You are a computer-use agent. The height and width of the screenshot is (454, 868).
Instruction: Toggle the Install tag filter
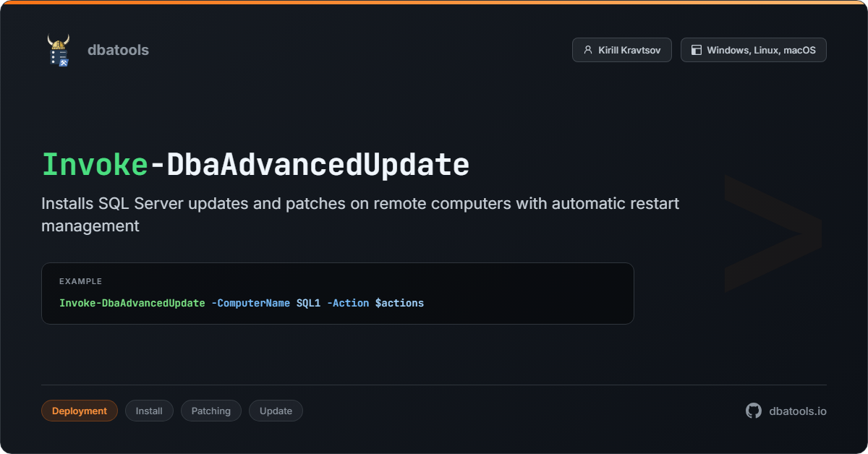click(x=149, y=410)
